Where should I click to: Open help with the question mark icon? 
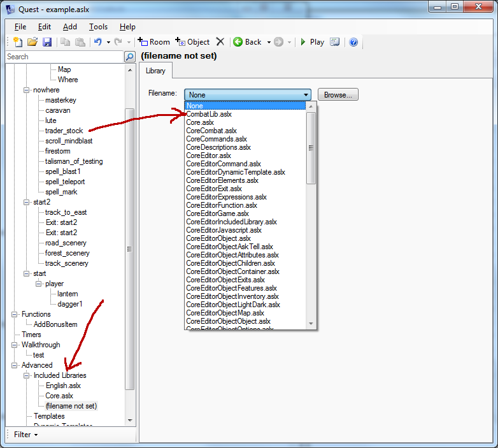353,42
